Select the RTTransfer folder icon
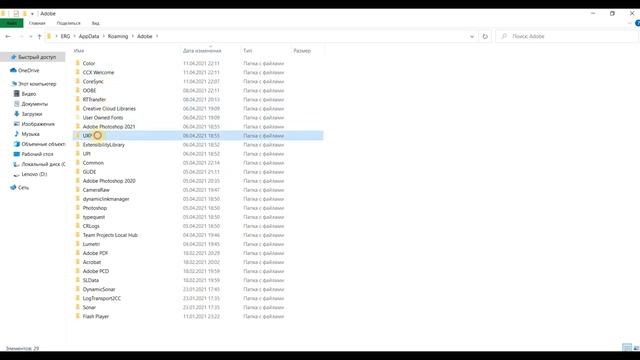640x360 pixels. click(x=78, y=99)
